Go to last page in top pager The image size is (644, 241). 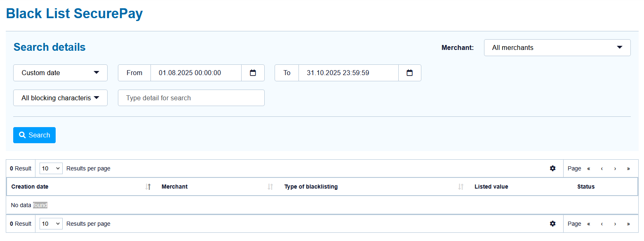(x=628, y=168)
